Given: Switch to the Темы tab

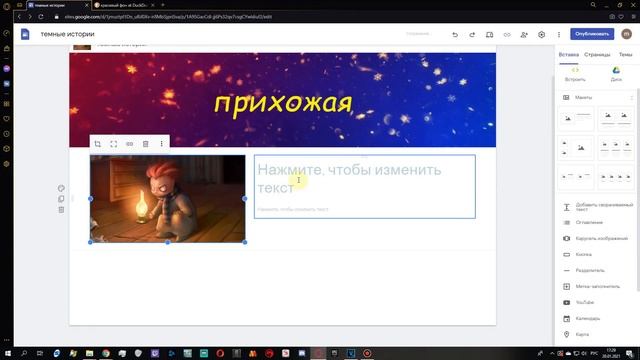Looking at the screenshot, I should 625,54.
